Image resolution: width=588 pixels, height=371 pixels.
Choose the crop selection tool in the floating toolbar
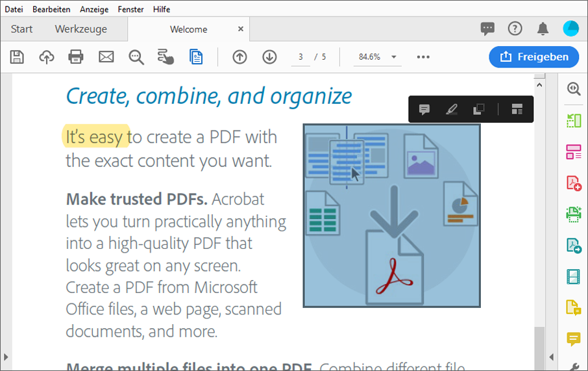click(478, 109)
